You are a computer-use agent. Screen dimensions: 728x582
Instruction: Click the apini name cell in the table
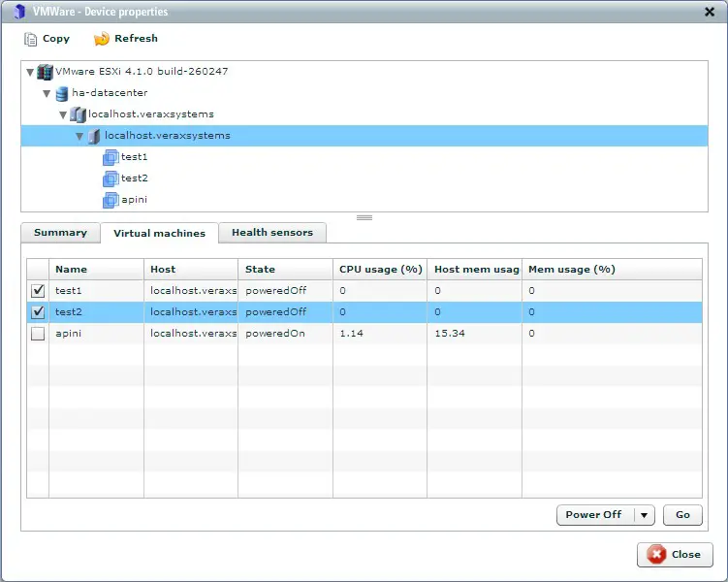97,334
